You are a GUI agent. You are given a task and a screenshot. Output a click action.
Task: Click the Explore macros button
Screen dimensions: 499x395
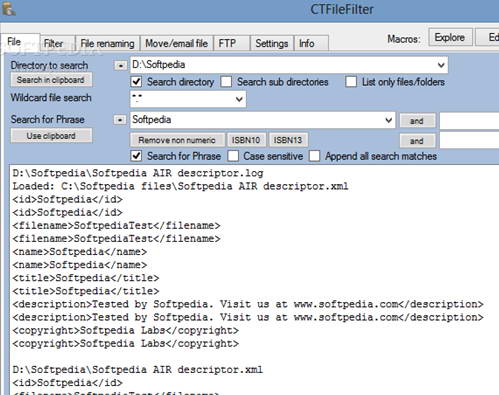450,37
